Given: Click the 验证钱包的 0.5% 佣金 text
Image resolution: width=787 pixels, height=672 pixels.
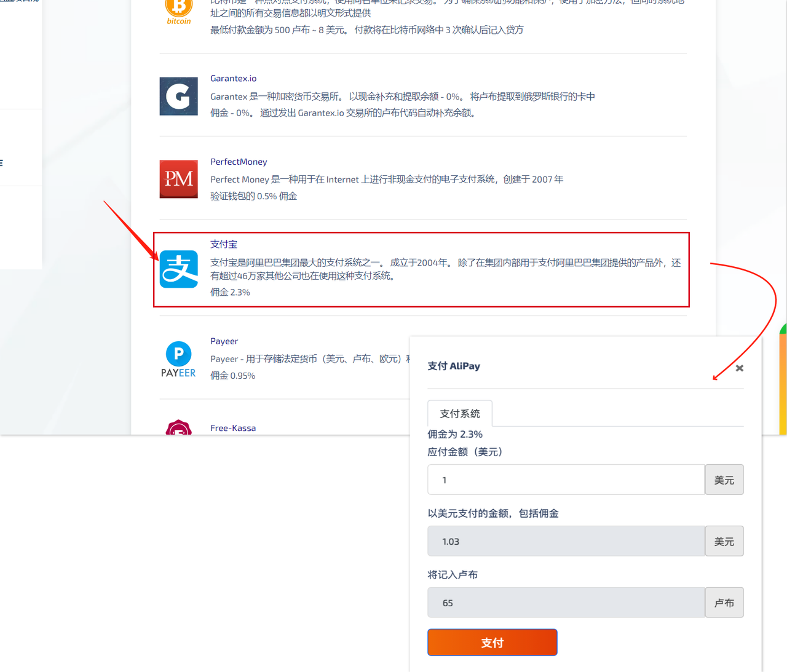Looking at the screenshot, I should [x=254, y=196].
